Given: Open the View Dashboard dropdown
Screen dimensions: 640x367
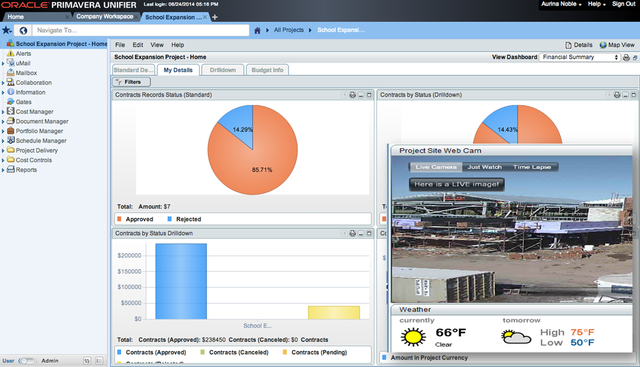Looking at the screenshot, I should [580, 57].
